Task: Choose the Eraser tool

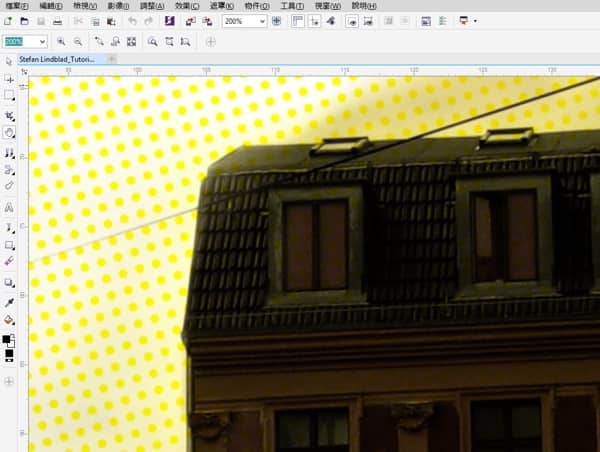Action: point(9,260)
